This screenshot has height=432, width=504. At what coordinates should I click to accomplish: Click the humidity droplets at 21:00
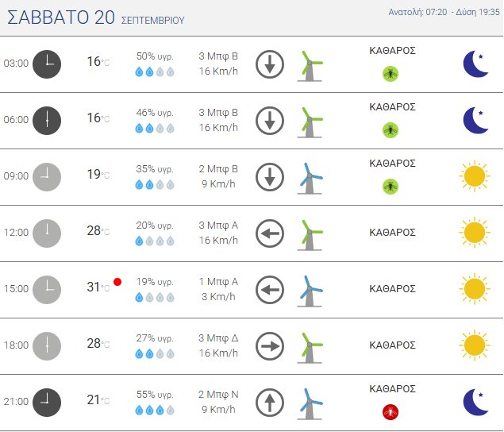pyautogui.click(x=155, y=411)
